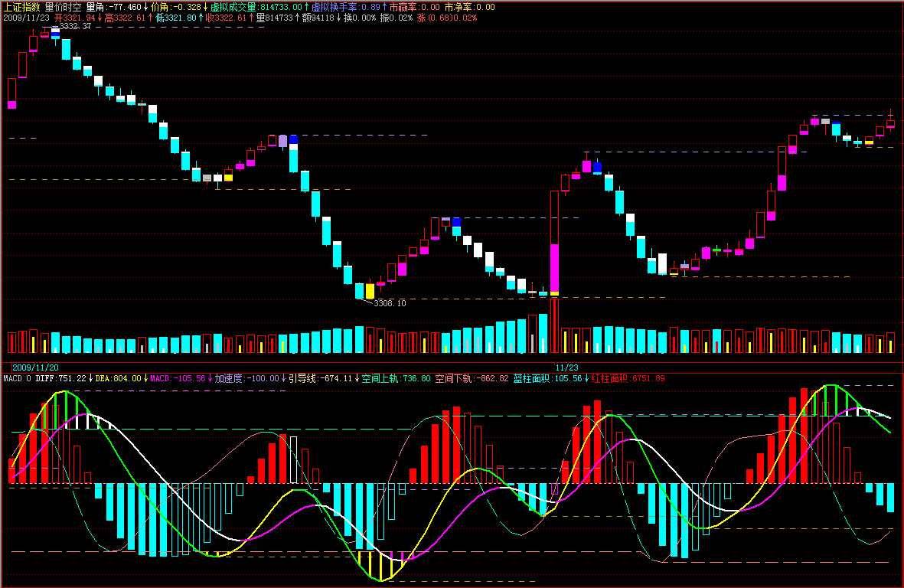Click the 涨(0.68)0.02% change value

tap(447, 18)
